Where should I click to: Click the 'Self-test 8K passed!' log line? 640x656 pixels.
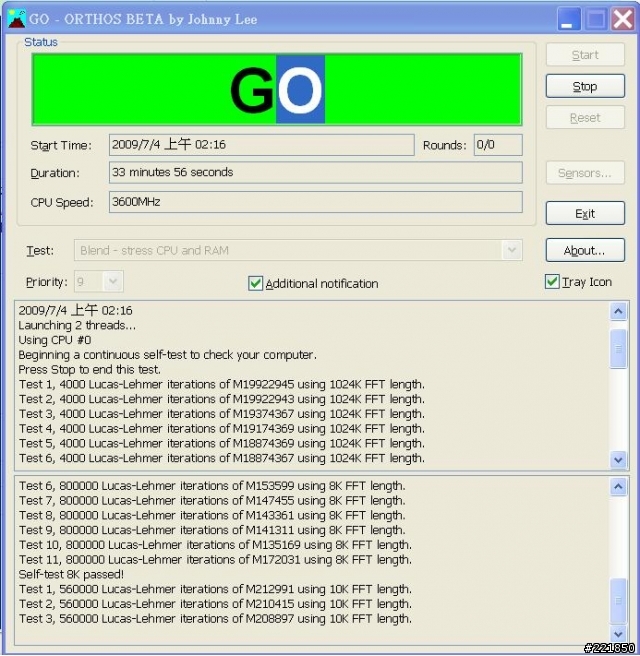pyautogui.click(x=71, y=574)
